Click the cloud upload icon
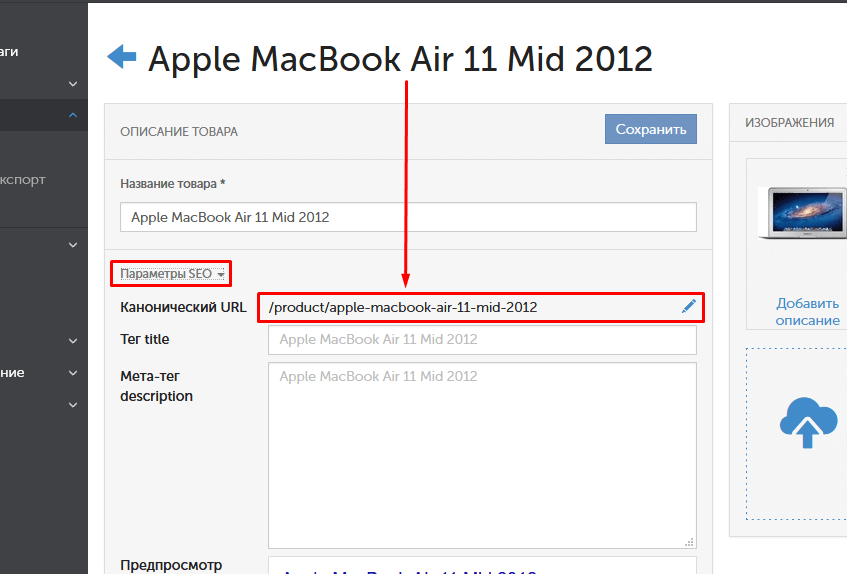Viewport: 847px width, 574px height. coord(808,423)
